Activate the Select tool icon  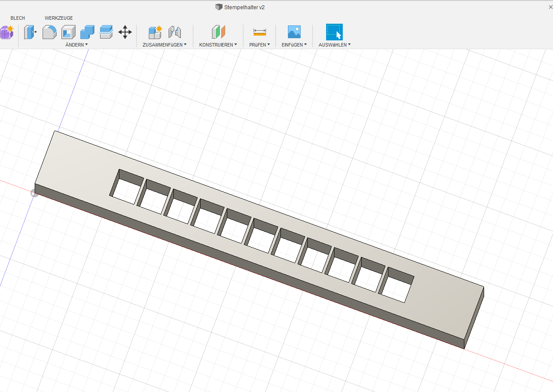[x=334, y=32]
